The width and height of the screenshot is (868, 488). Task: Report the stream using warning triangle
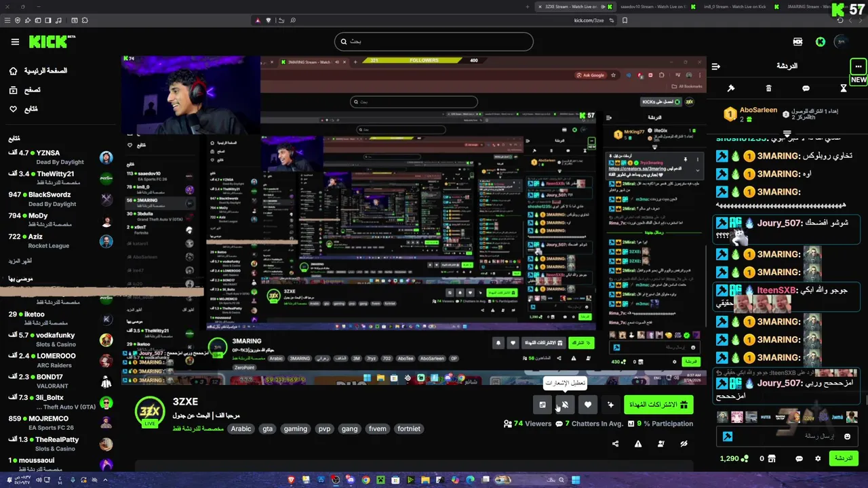pos(638,444)
